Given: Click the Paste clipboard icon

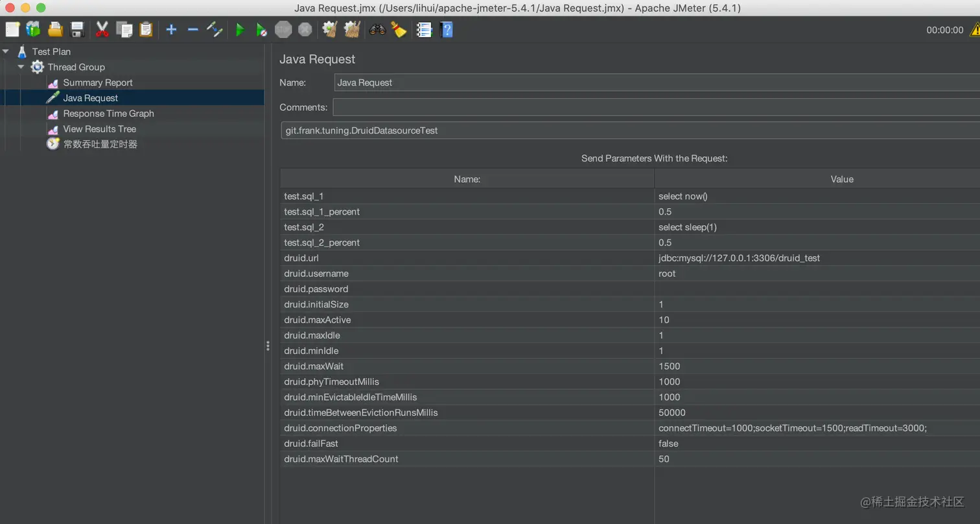Looking at the screenshot, I should 146,29.
